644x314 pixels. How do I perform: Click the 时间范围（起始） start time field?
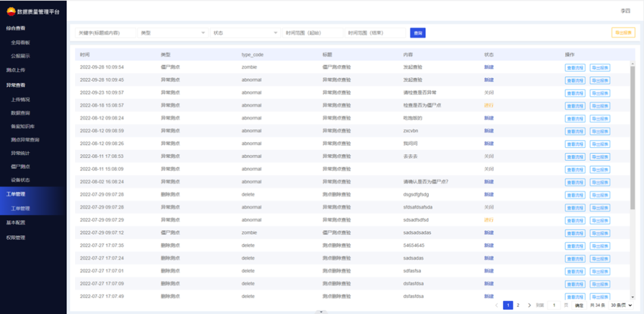(312, 33)
